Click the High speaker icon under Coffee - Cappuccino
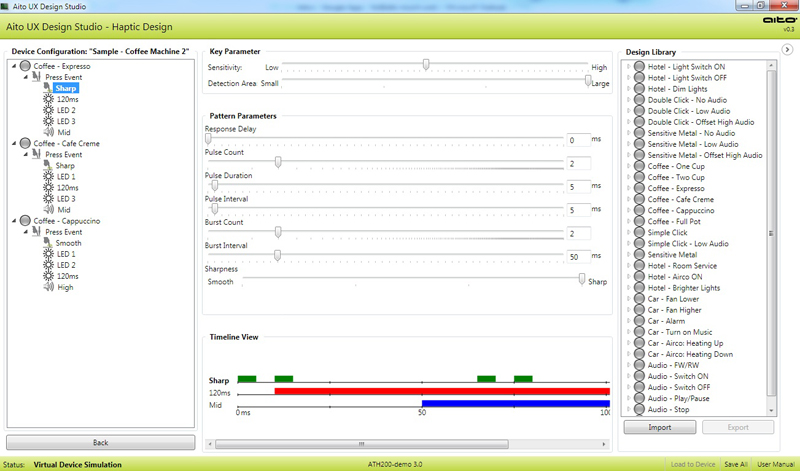The image size is (800, 471). [48, 287]
